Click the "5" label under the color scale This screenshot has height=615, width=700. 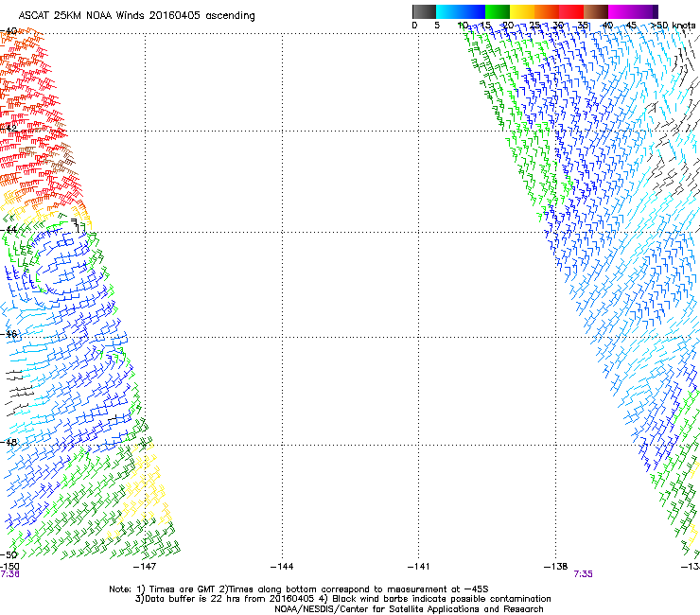(x=437, y=26)
